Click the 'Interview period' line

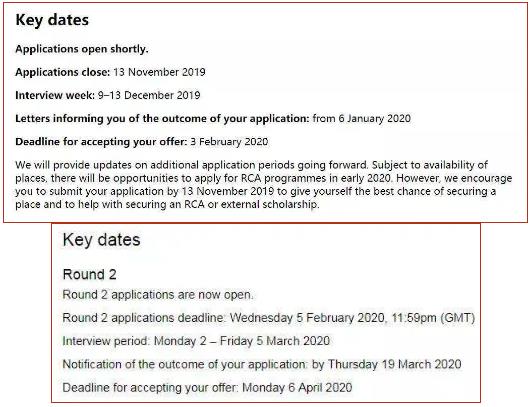[x=196, y=341]
